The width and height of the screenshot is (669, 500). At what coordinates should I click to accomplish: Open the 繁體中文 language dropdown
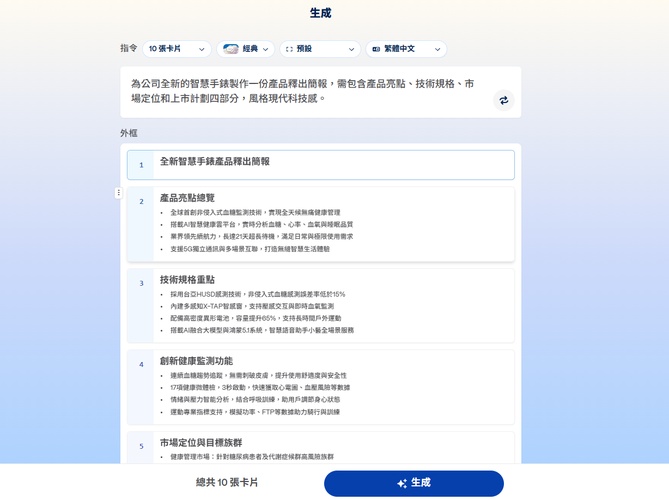(406, 49)
